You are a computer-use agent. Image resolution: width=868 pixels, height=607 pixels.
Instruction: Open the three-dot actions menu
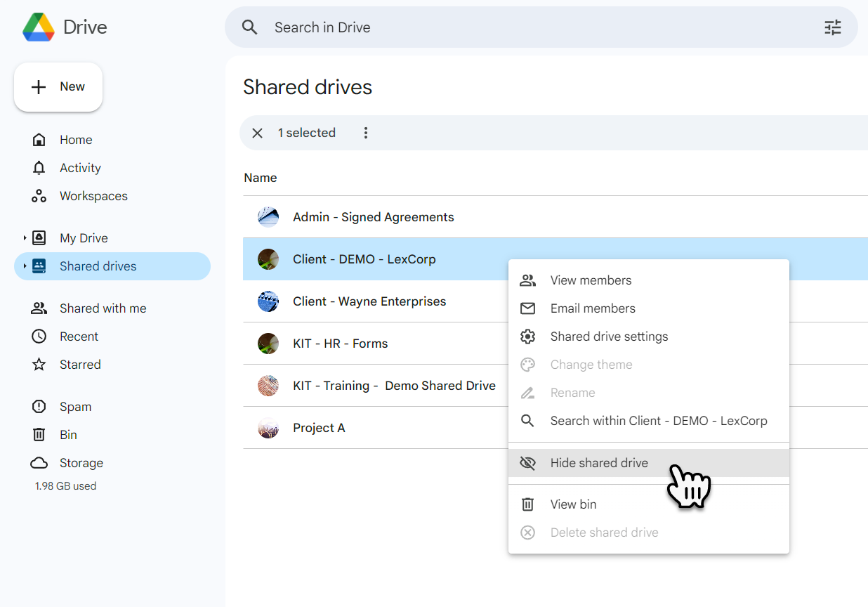pyautogui.click(x=366, y=132)
